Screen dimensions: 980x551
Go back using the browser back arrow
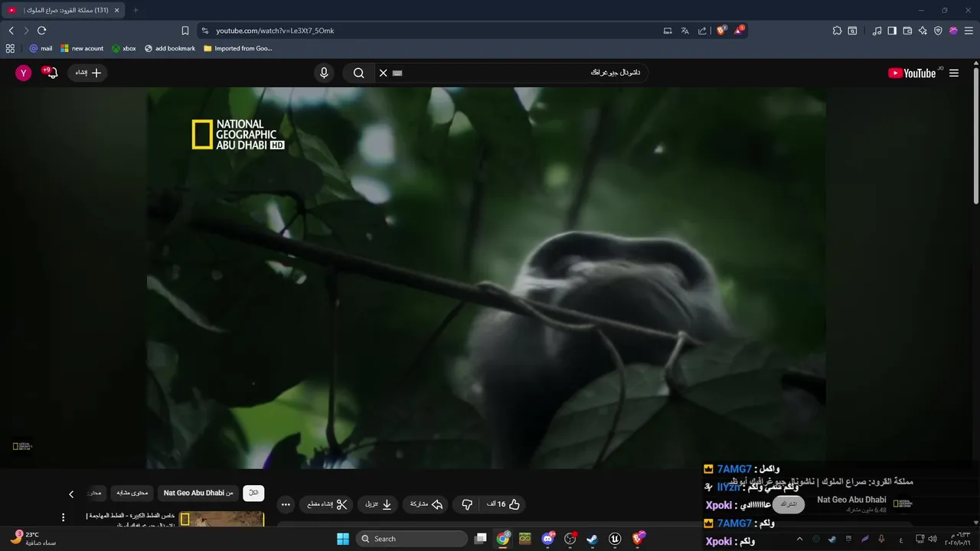pyautogui.click(x=11, y=31)
